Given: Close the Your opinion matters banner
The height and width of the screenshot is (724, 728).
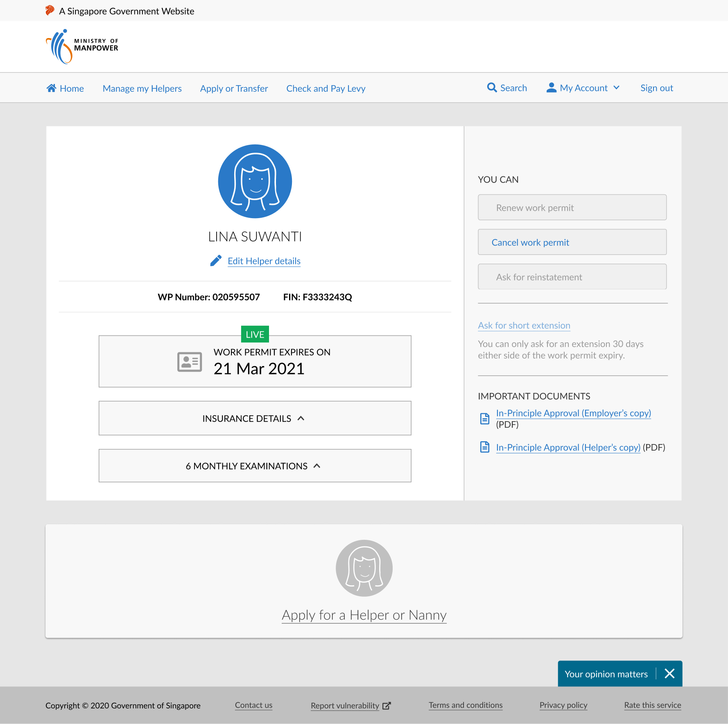Looking at the screenshot, I should (669, 674).
